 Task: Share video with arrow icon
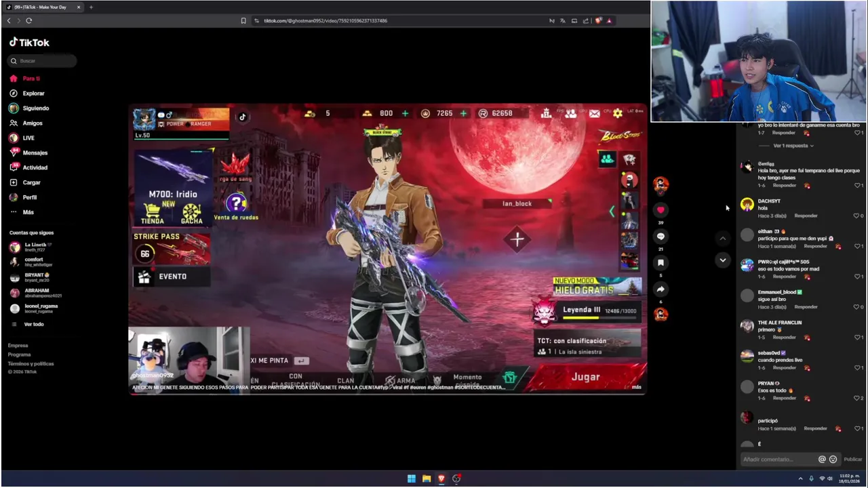660,289
